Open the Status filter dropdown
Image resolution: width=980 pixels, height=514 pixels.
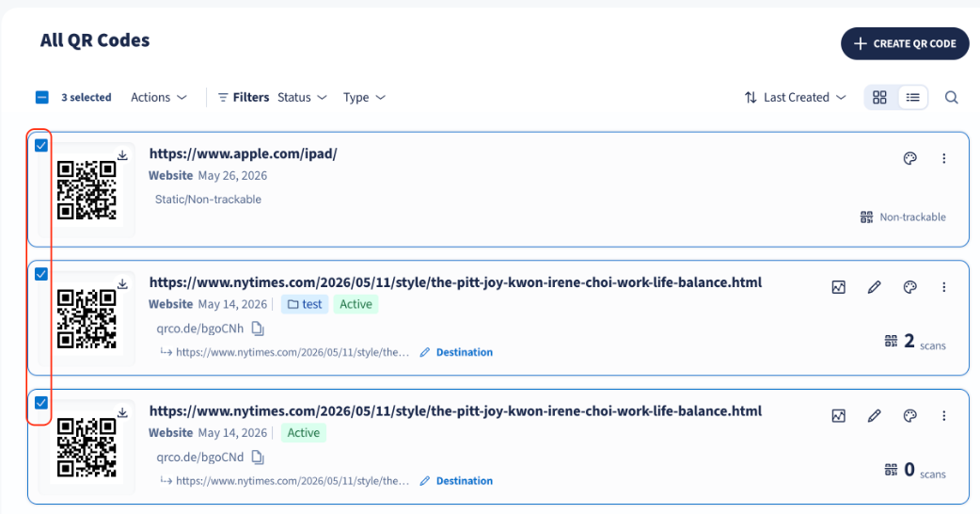tap(302, 98)
